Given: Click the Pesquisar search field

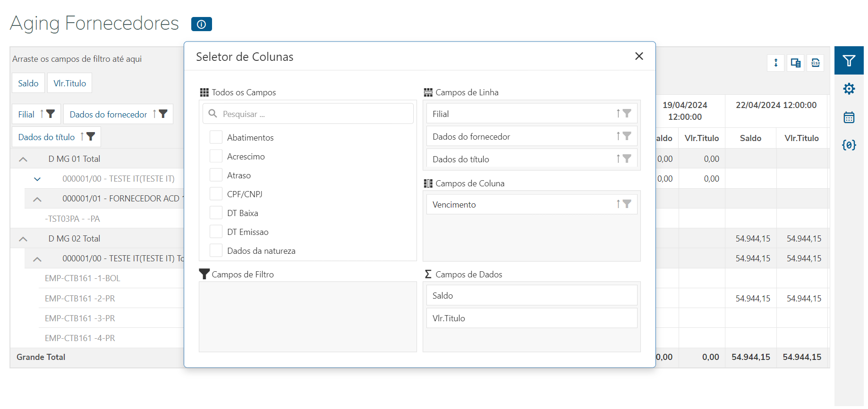Looking at the screenshot, I should pos(312,114).
